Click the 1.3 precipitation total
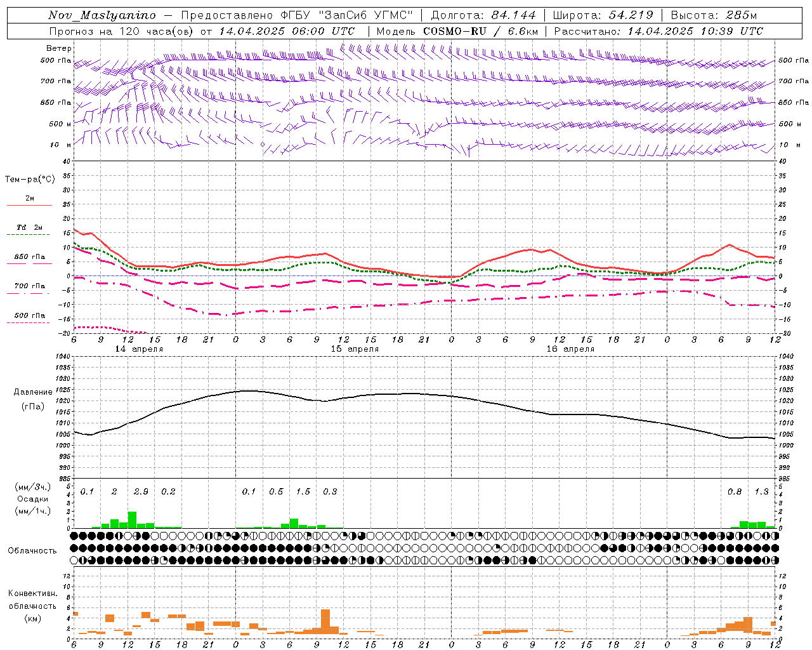This screenshot has width=812, height=650. pyautogui.click(x=761, y=492)
